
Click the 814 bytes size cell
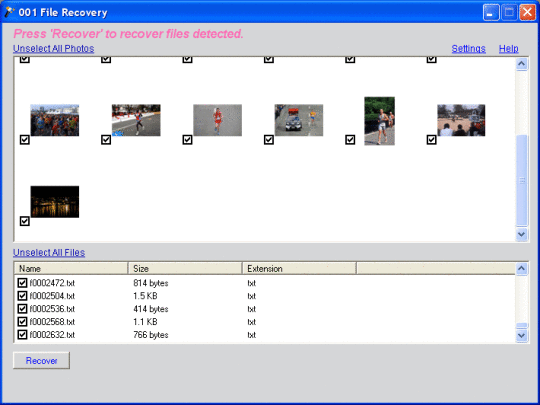point(151,283)
